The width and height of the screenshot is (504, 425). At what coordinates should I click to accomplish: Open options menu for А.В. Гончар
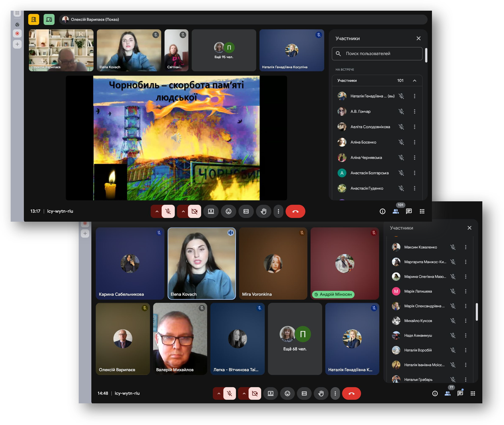click(415, 112)
